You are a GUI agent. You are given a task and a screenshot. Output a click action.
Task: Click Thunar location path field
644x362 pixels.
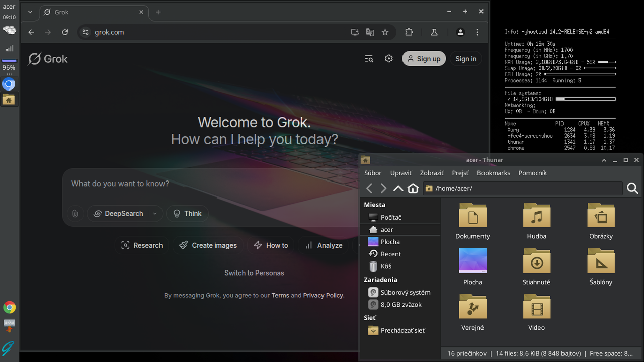pyautogui.click(x=523, y=188)
